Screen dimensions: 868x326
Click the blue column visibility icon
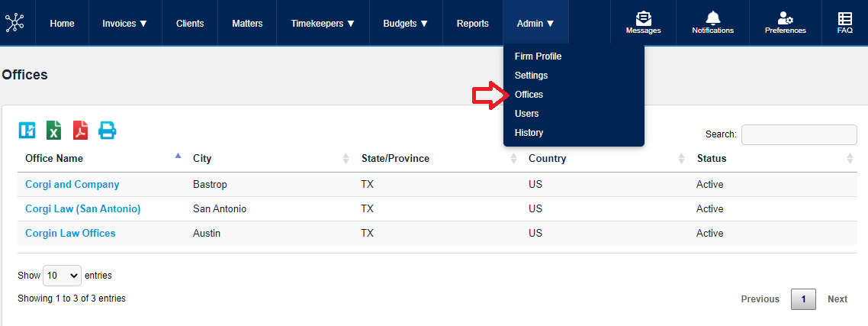point(27,131)
